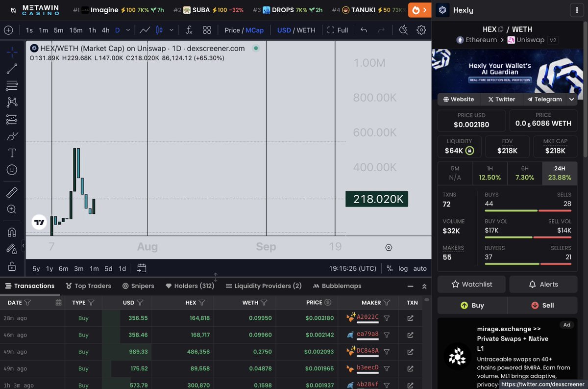Viewport: 588px width, 389px height.
Task: Set chart interval to 15m
Action: [76, 30]
